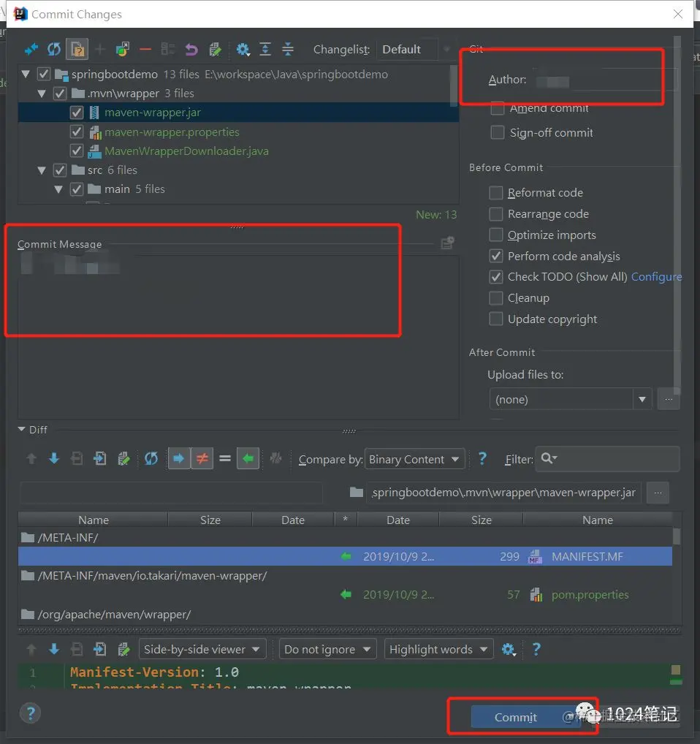This screenshot has width=700, height=744.
Task: Click down arrow next to Side-by-side viewer
Action: pyautogui.click(x=54, y=649)
